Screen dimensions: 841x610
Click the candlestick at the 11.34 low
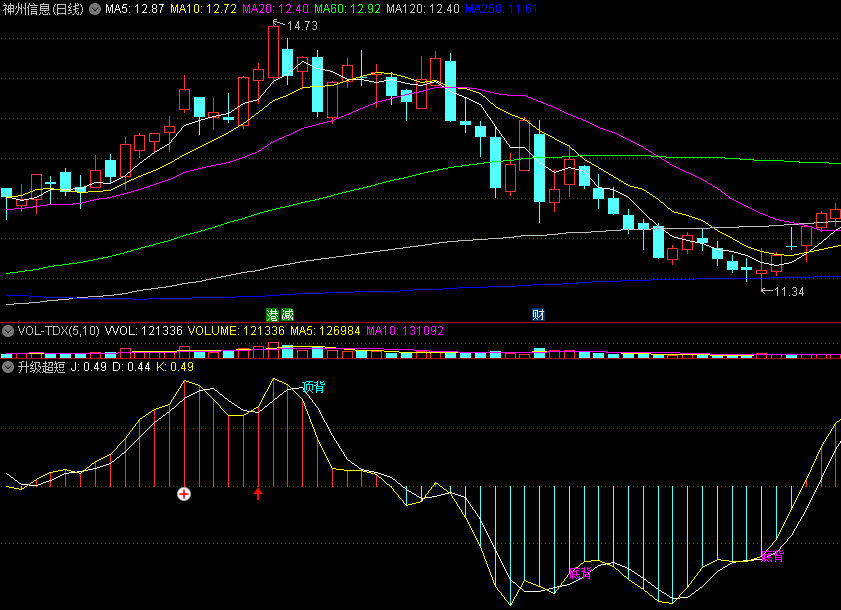(x=762, y=271)
